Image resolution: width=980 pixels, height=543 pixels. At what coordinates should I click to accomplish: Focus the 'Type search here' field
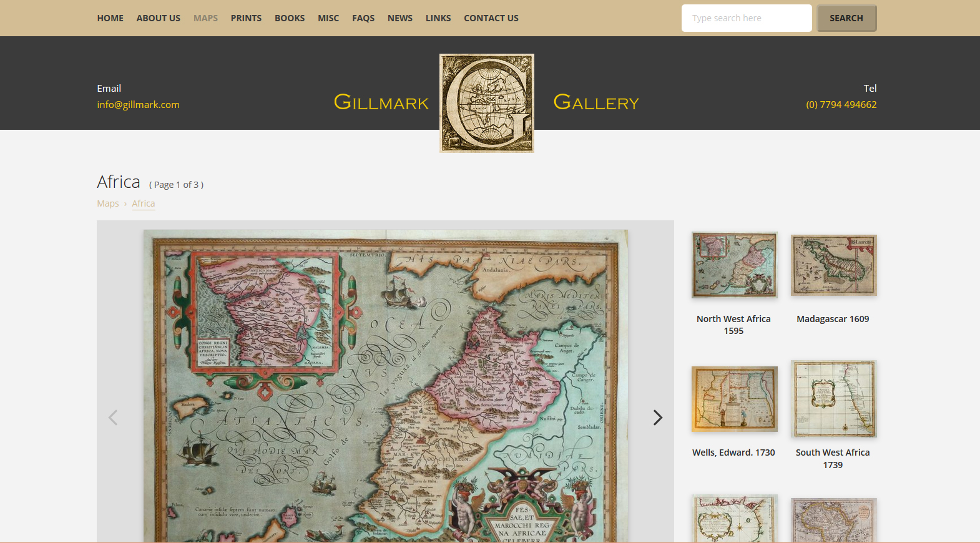(x=747, y=18)
